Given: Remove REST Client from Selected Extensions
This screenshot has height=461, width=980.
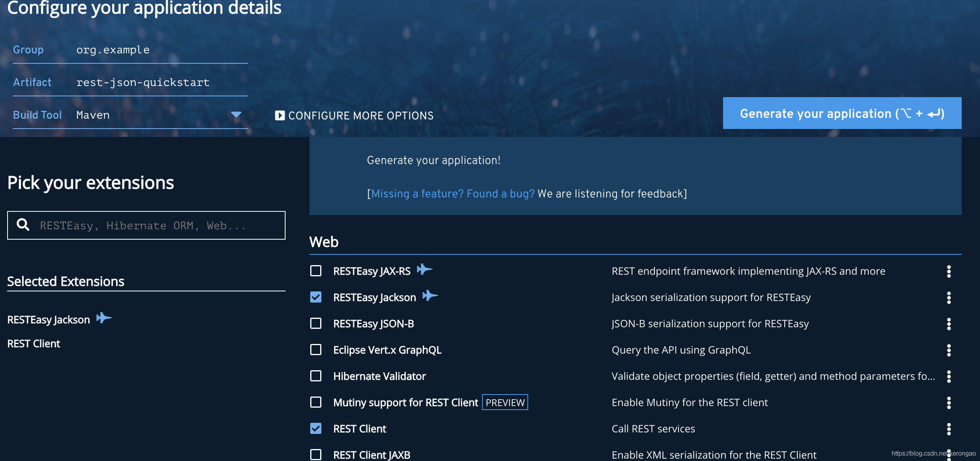Looking at the screenshot, I should coord(33,344).
